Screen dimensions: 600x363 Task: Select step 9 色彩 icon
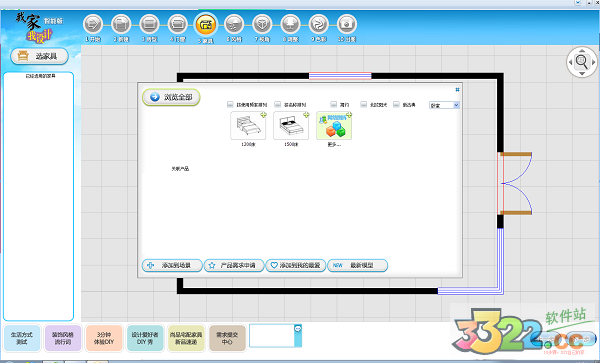[319, 24]
